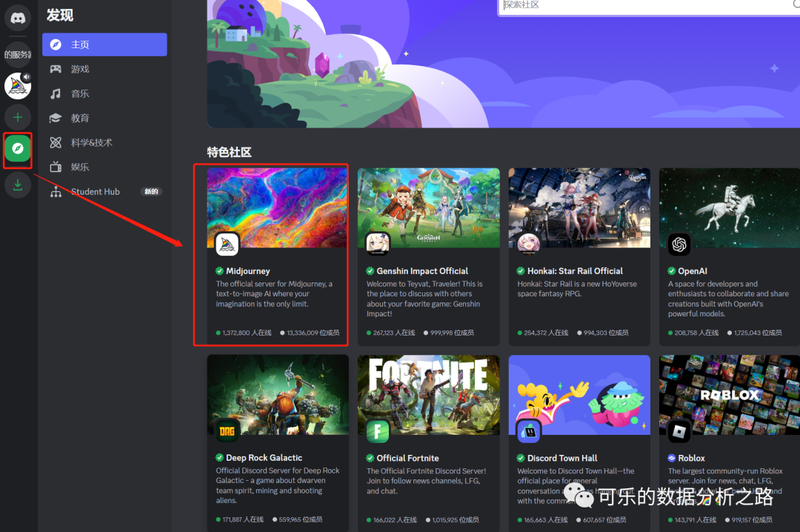Click the atom icon beside 科学&技术
Image resolution: width=800 pixels, height=532 pixels.
pos(56,142)
